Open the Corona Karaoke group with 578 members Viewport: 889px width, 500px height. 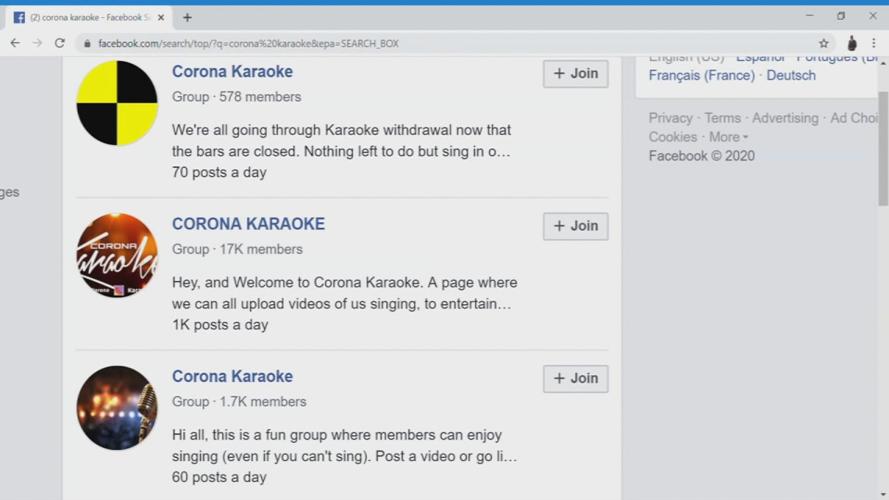click(232, 71)
